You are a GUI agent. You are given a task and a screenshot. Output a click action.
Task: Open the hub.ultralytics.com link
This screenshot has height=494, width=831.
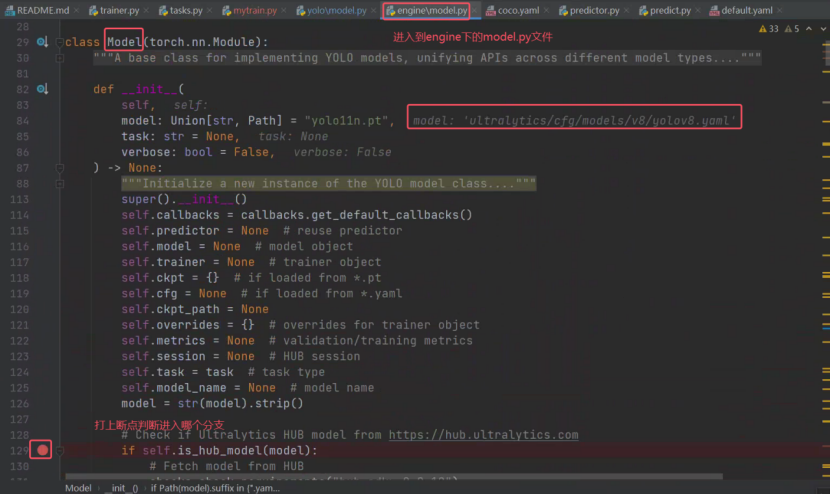[483, 435]
